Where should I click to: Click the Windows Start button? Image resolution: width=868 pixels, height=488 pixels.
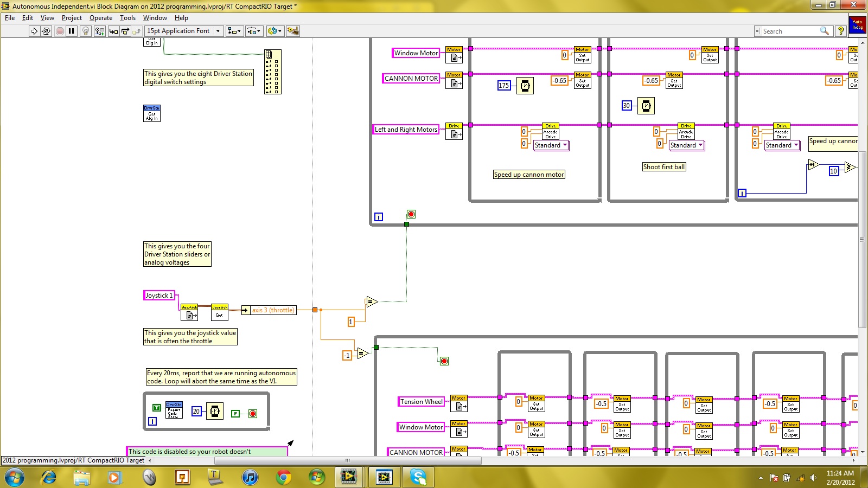(x=15, y=477)
